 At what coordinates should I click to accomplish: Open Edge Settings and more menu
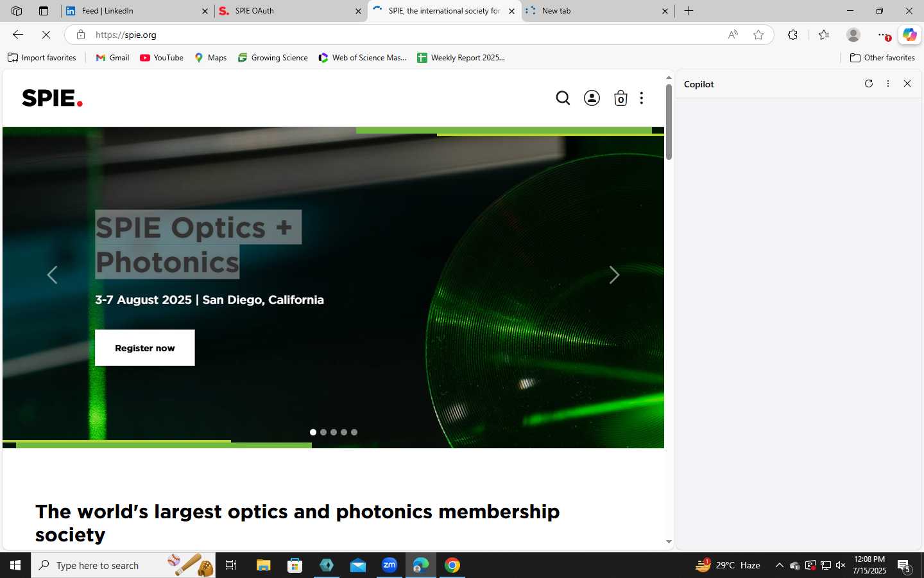(x=884, y=35)
